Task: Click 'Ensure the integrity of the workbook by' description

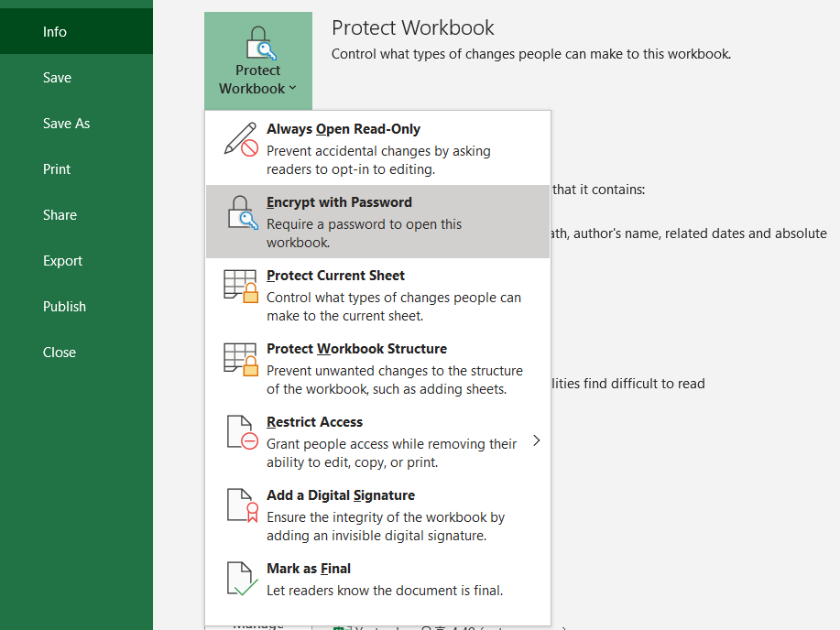Action: pyautogui.click(x=386, y=517)
